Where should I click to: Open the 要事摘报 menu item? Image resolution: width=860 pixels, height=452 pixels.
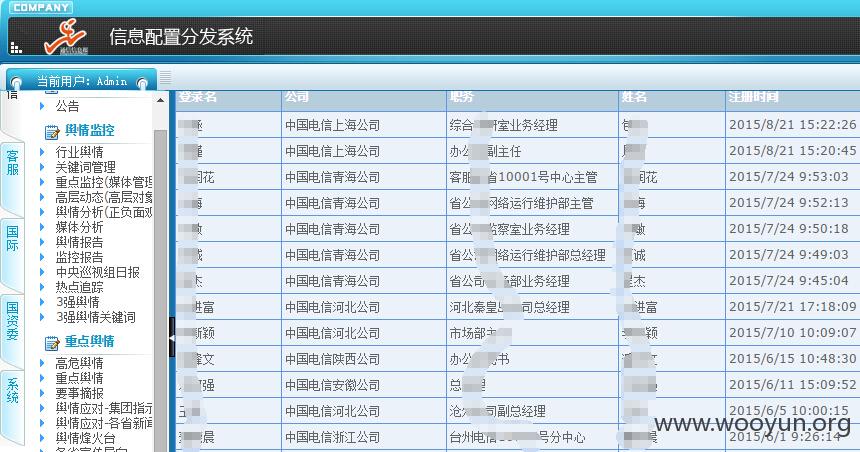click(80, 393)
